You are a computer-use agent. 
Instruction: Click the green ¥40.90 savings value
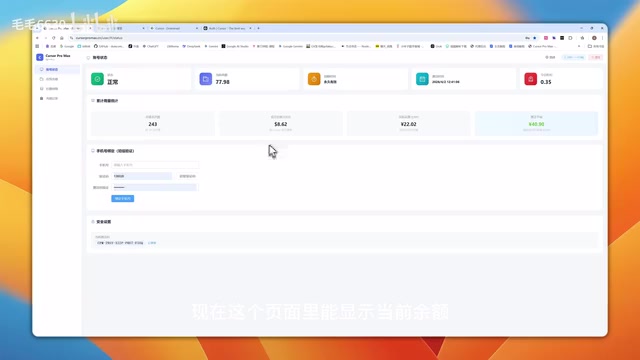coord(536,124)
